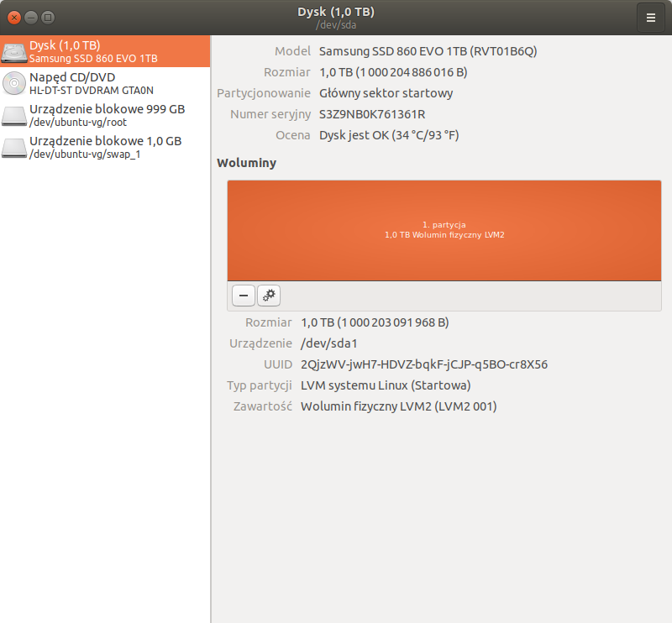
Task: Maximize the Disks window
Action: [x=48, y=18]
